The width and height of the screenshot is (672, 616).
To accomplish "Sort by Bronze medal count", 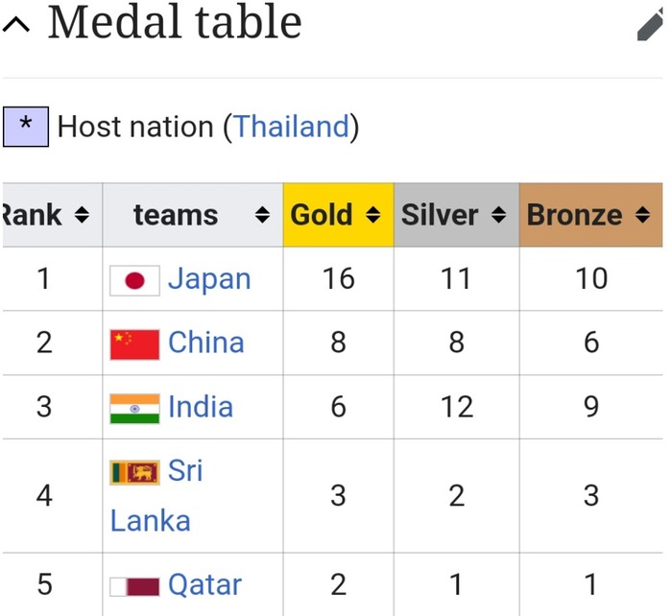I will (x=641, y=215).
